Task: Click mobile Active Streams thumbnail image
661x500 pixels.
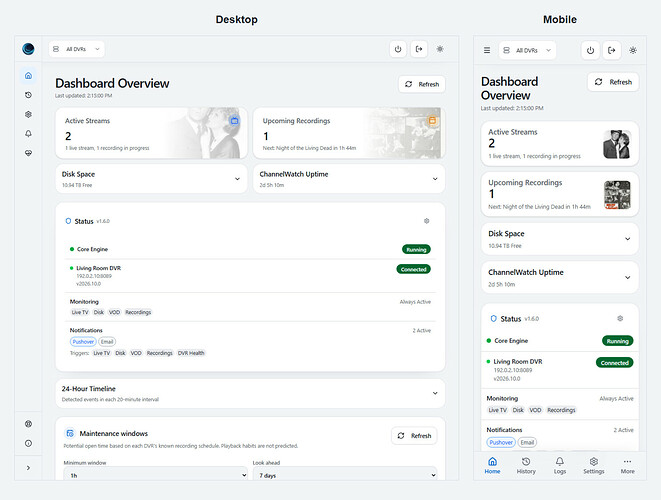Action: (617, 144)
